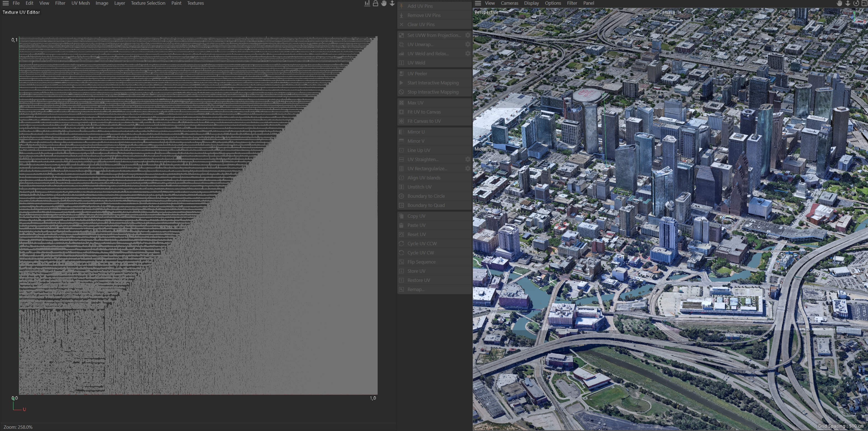Click the Perspective label in viewport
Image resolution: width=868 pixels, height=431 pixels.
pyautogui.click(x=486, y=12)
